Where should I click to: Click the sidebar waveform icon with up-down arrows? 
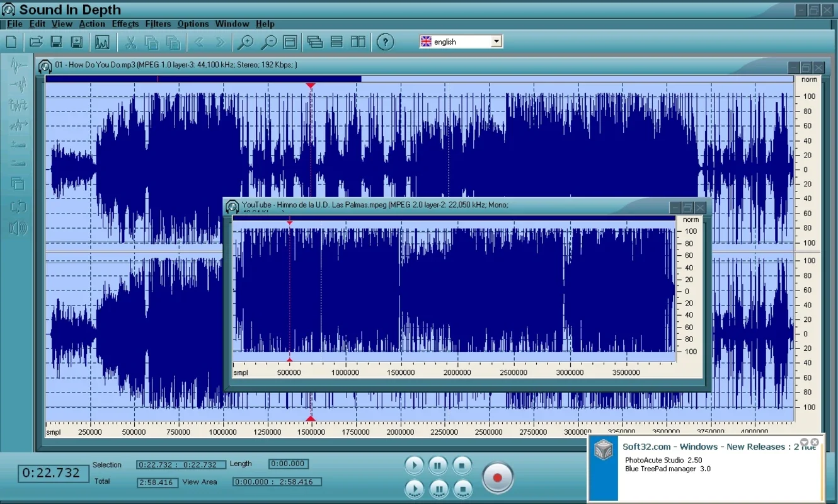18,105
